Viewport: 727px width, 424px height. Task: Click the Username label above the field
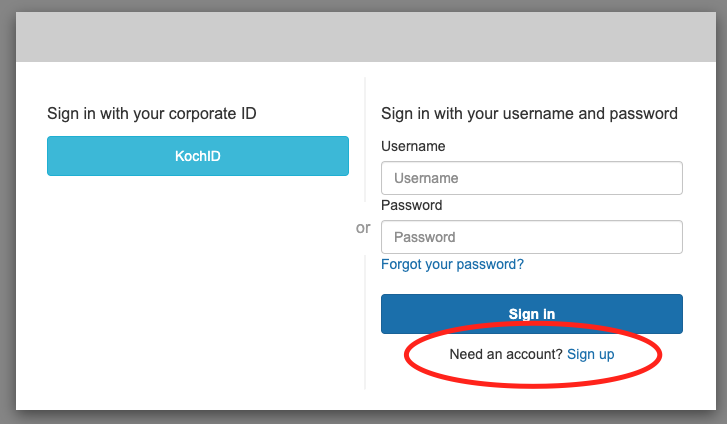point(413,146)
